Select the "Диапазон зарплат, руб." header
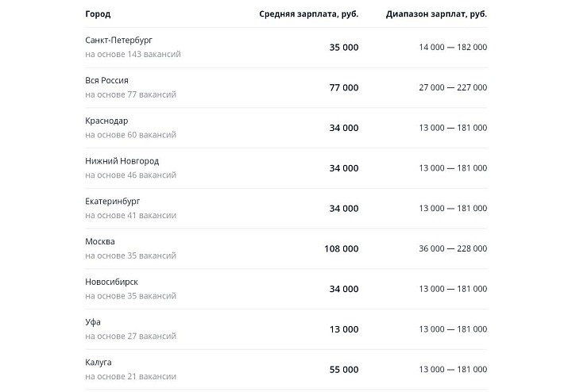This screenshot has height=392, width=572. (436, 14)
